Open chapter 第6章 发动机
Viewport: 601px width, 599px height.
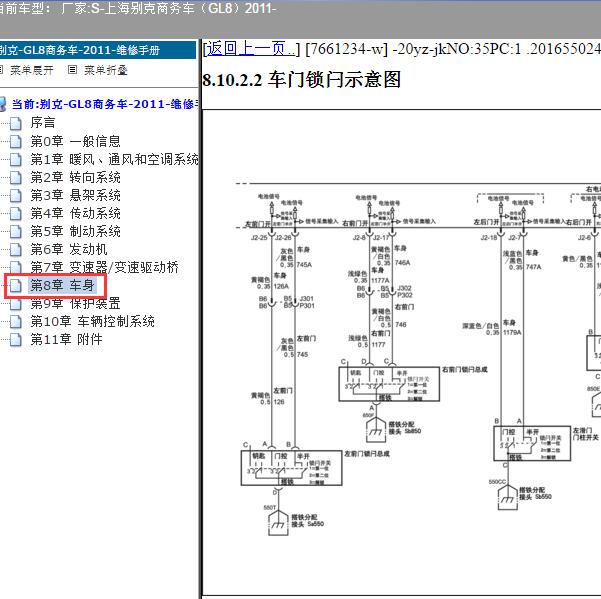69,249
